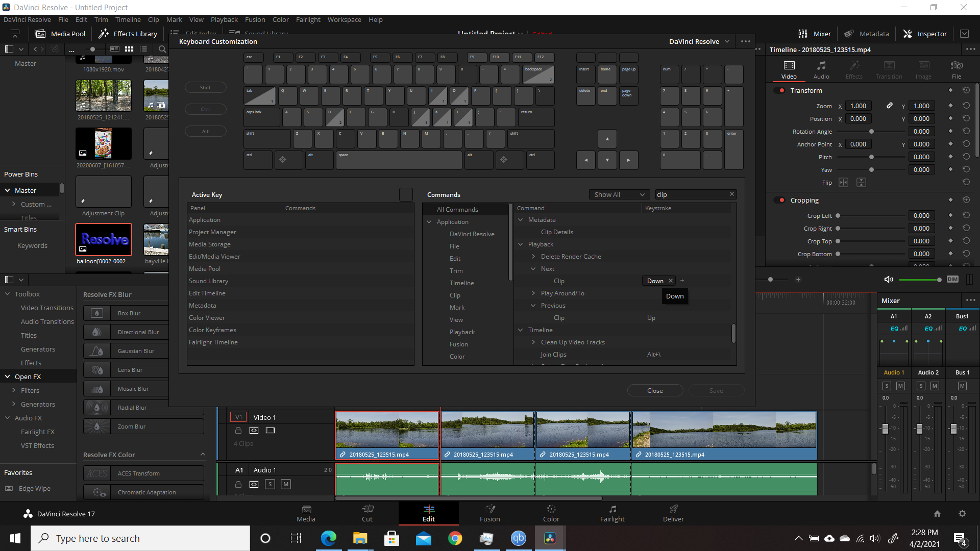The image size is (980, 551).
Task: Switch to the Fairlight page
Action: pos(612,513)
